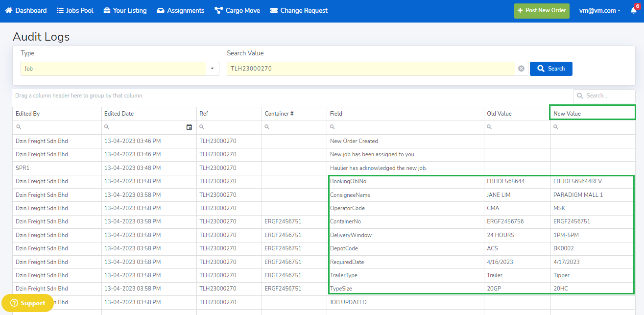Click the Cargo Move icon
Screen dimensions: 644x315
(218, 10)
